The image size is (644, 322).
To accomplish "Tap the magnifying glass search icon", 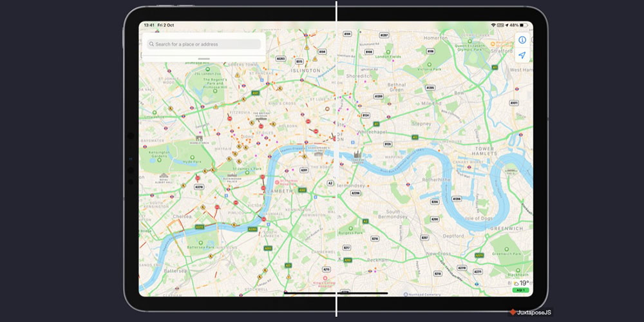I will point(151,44).
